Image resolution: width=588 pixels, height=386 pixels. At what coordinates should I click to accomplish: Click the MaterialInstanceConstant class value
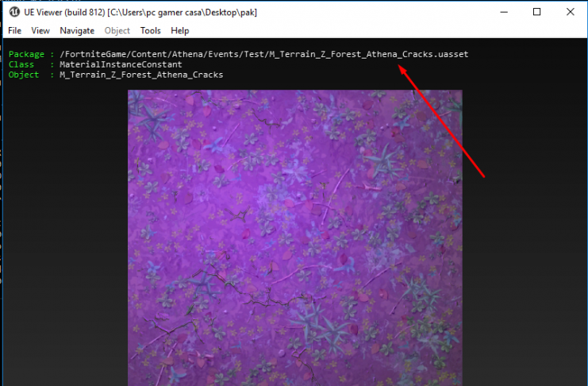click(121, 64)
